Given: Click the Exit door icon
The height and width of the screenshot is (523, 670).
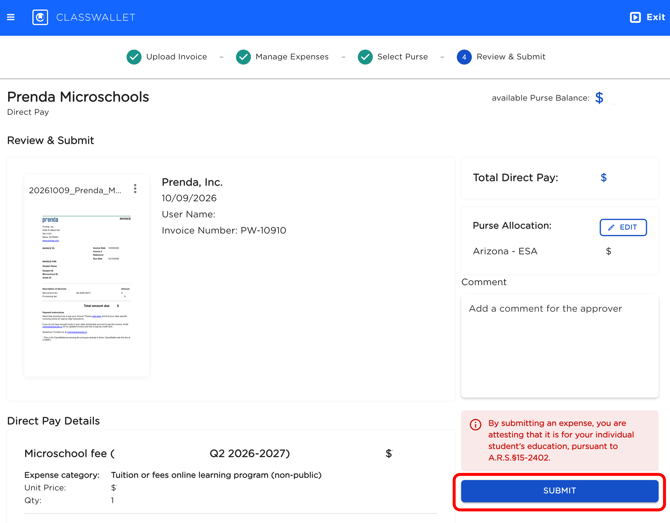Looking at the screenshot, I should (x=635, y=17).
